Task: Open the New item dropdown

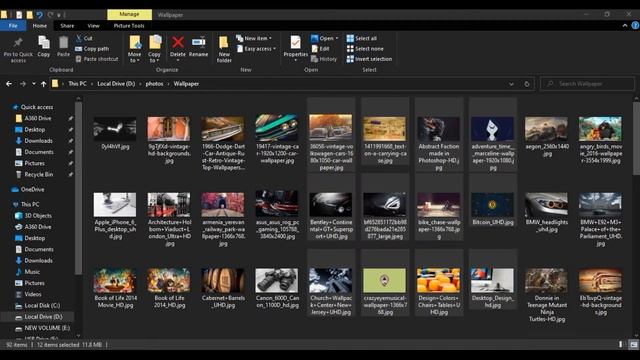Action: (x=254, y=38)
